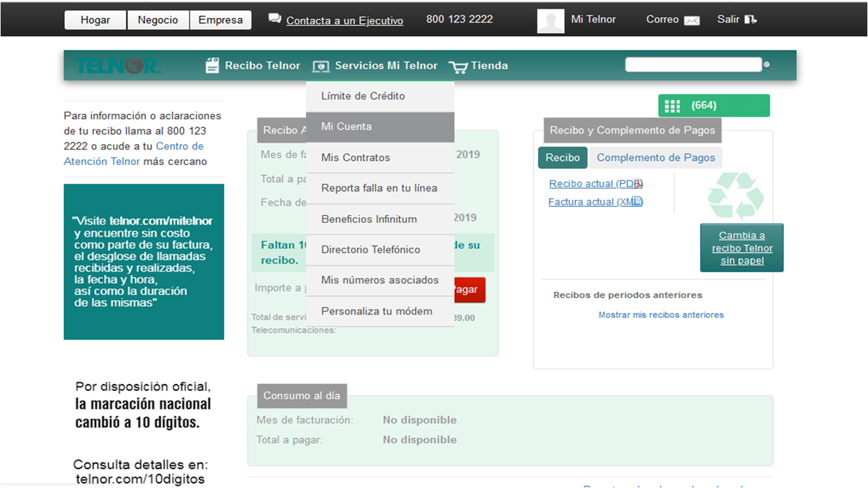Image resolution: width=868 pixels, height=488 pixels.
Task: Click the chat bubble icon by Contacta
Action: [275, 19]
